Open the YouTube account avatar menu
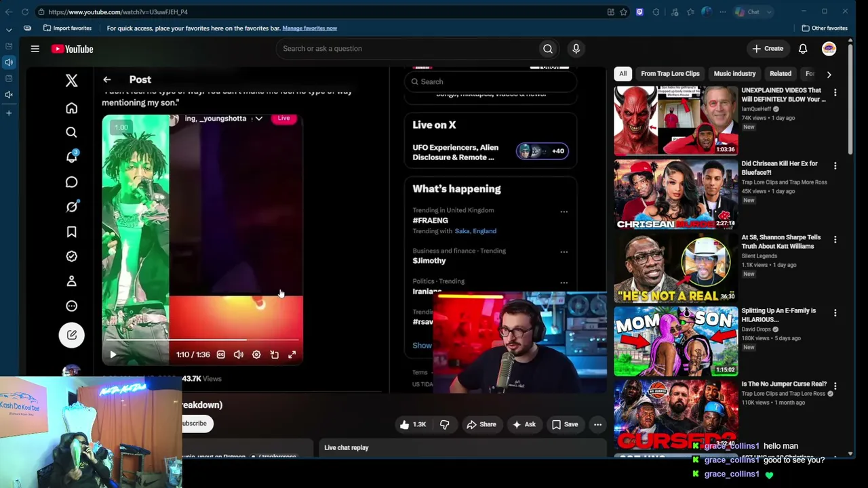This screenshot has width=868, height=488. [x=829, y=49]
